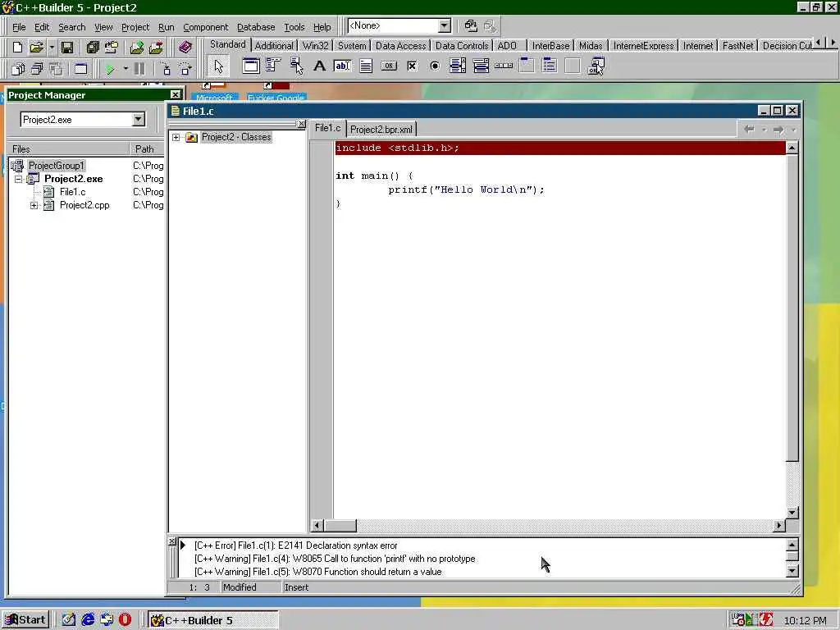840x630 pixels.
Task: Open the dropdown arrow beside the Run icon
Action: tap(126, 69)
